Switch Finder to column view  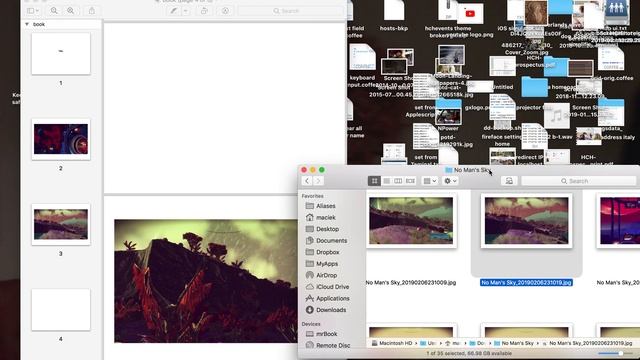coord(398,181)
